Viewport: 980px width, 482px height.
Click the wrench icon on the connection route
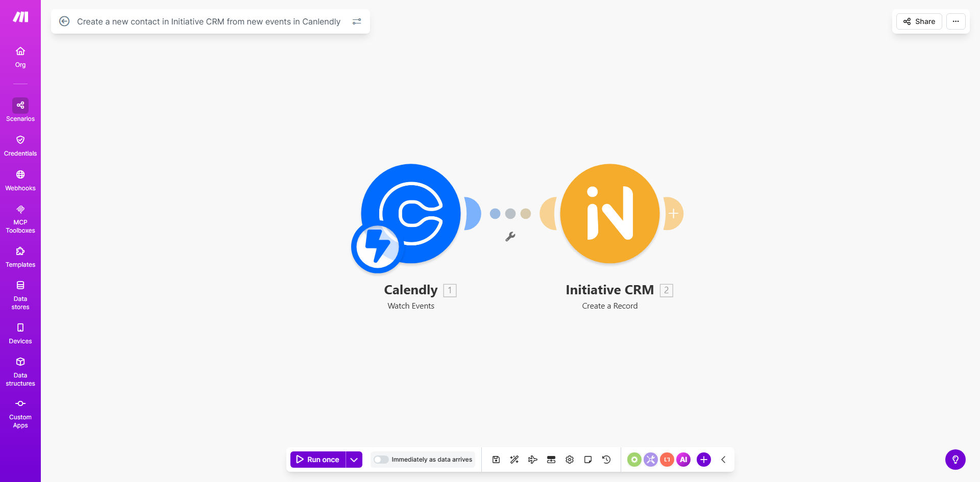pos(510,237)
